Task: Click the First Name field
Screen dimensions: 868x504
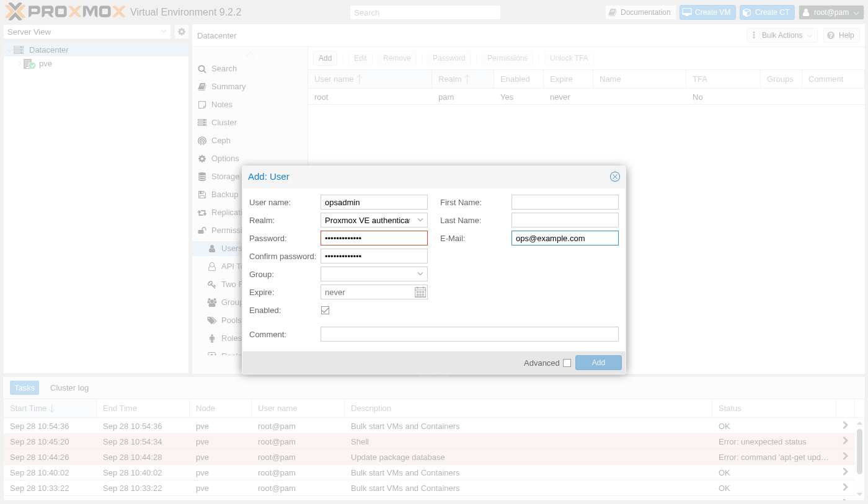Action: (565, 202)
